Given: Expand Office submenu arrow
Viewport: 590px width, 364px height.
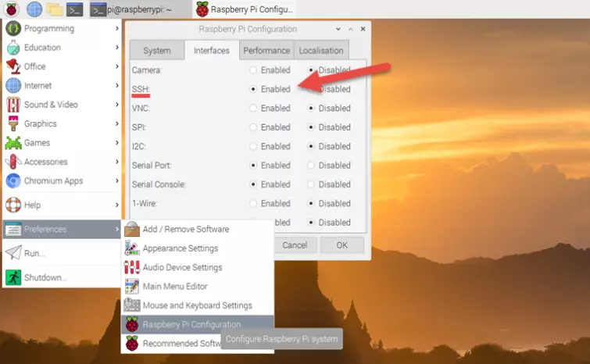Looking at the screenshot, I should (117, 66).
